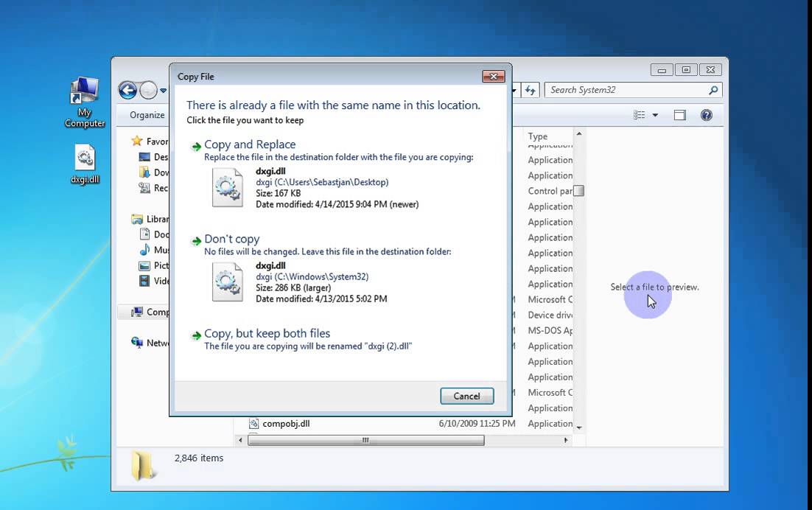This screenshot has width=812, height=510.
Task: Open Videos library
Action: click(153, 281)
